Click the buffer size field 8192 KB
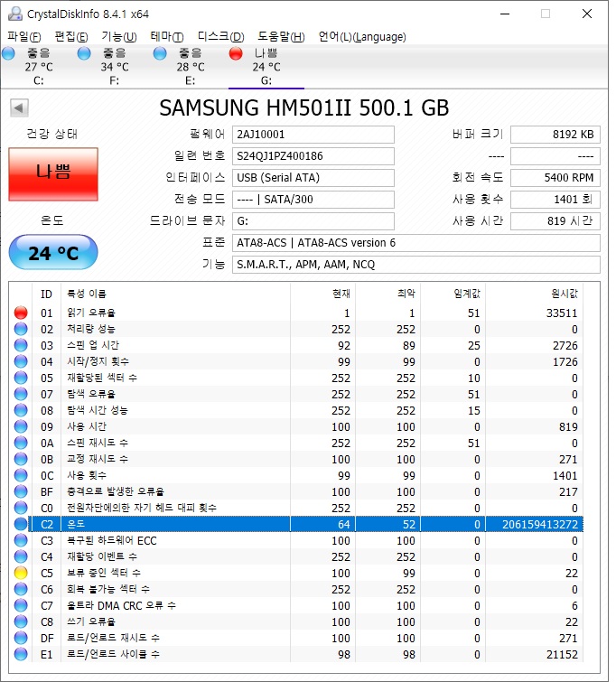Screen dimensions: 616x682 pyautogui.click(x=555, y=135)
